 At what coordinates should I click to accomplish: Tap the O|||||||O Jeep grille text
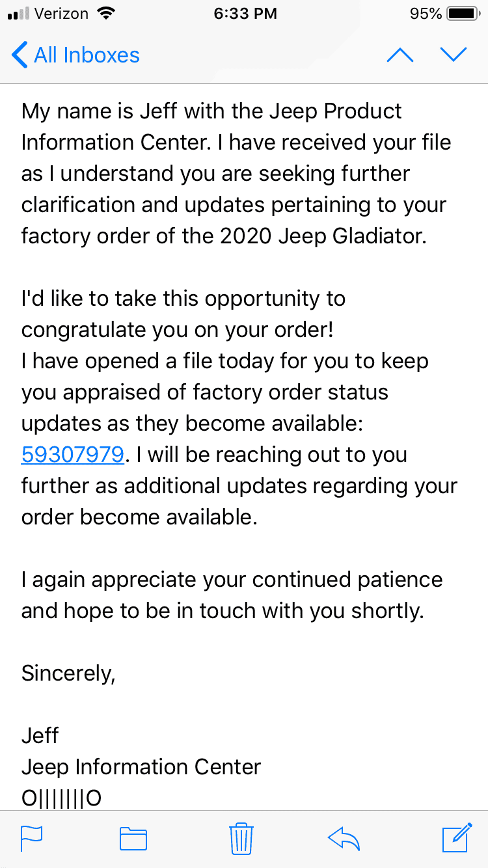[x=62, y=798]
